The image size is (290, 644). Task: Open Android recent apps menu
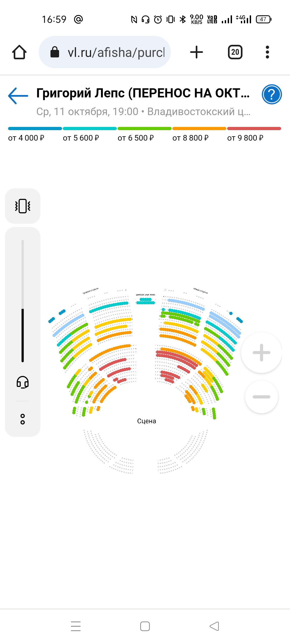pyautogui.click(x=76, y=626)
